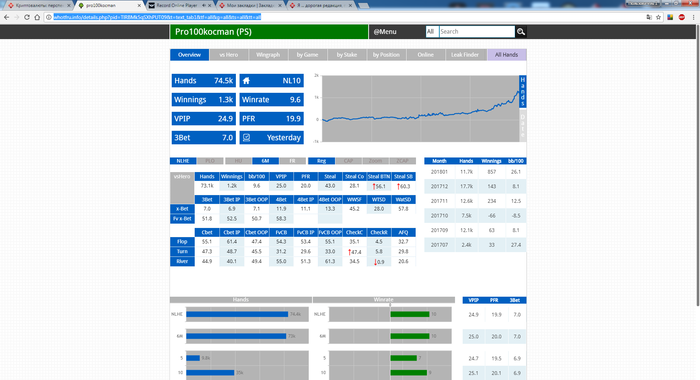The height and width of the screenshot is (380, 700).
Task: Open the translate page icon in address bar
Action: (x=649, y=17)
